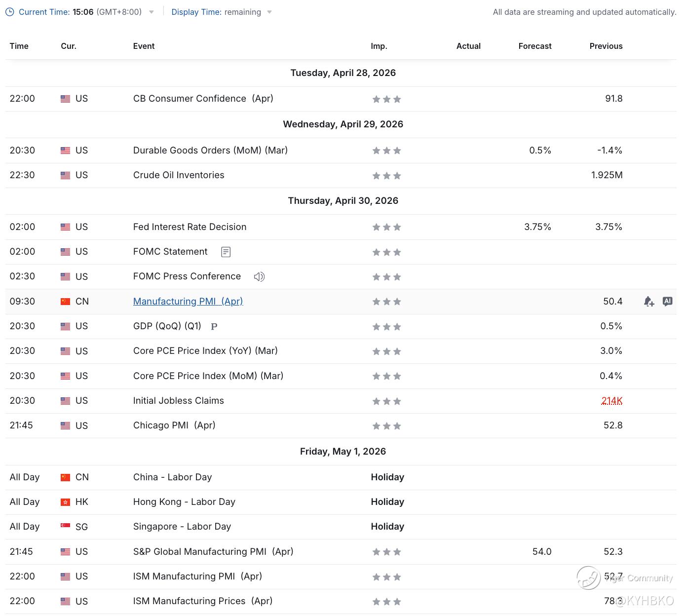Open the FOMC Statement document icon

click(x=226, y=252)
